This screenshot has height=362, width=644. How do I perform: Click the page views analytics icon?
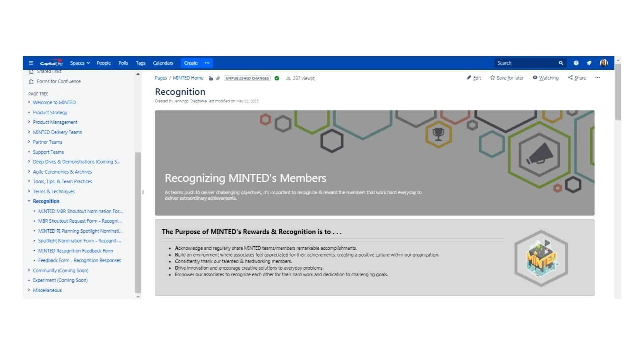[288, 78]
